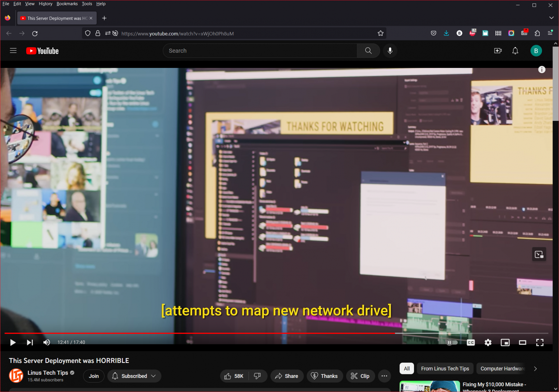Open the Linus Tech Tips channel name
The image size is (559, 392).
(x=48, y=373)
